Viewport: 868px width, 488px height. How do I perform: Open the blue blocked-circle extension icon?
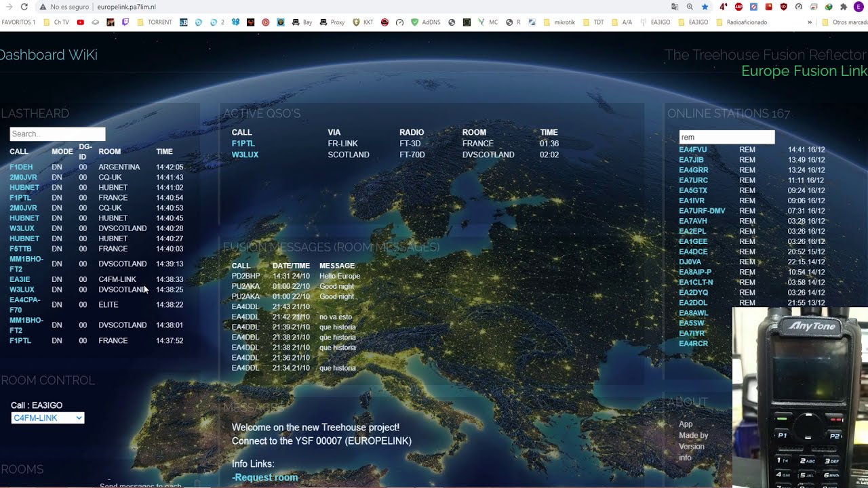tap(753, 7)
